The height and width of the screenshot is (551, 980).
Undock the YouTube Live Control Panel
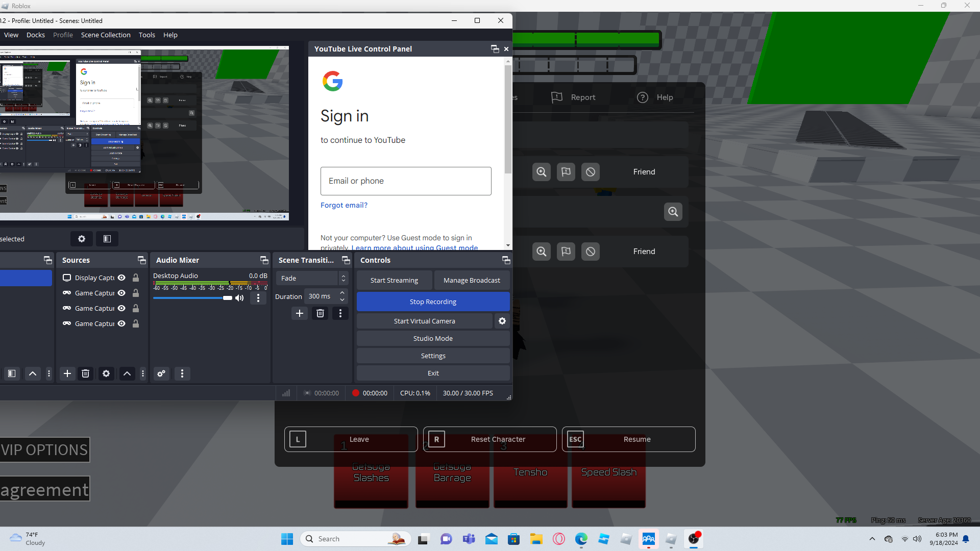[x=494, y=49]
